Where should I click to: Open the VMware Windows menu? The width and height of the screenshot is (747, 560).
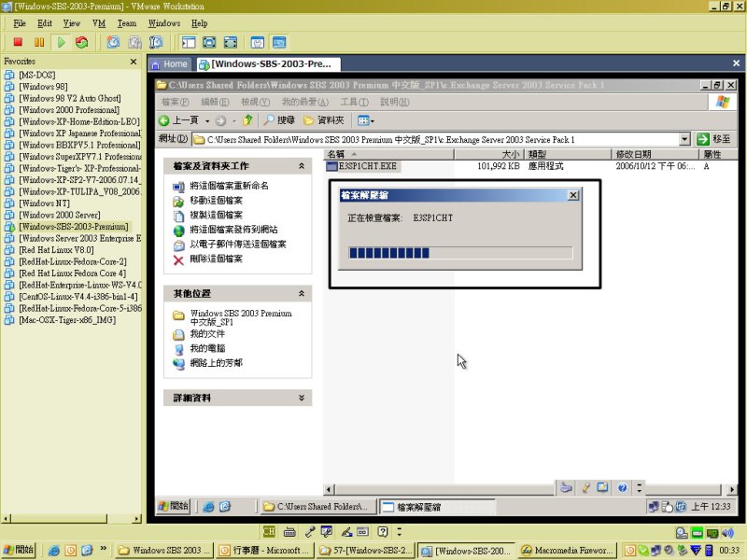pyautogui.click(x=164, y=23)
